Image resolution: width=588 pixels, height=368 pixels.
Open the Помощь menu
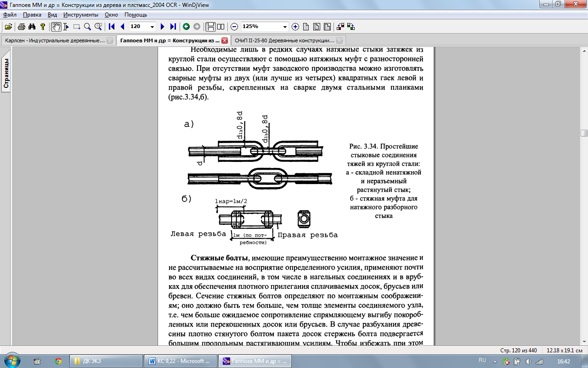[136, 15]
